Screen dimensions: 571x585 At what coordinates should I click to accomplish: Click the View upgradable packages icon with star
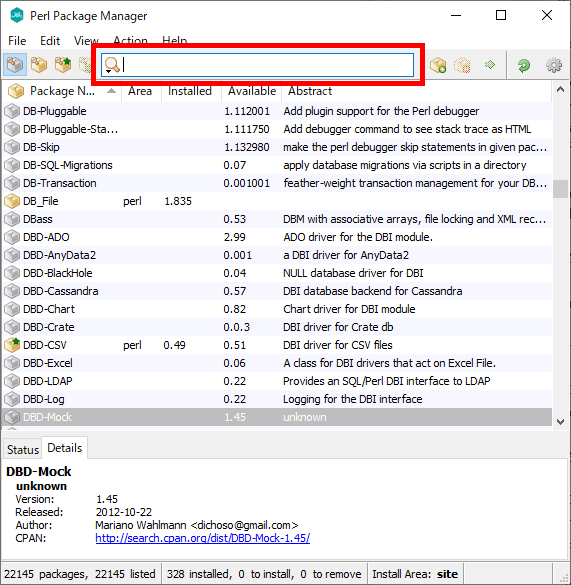coord(63,65)
